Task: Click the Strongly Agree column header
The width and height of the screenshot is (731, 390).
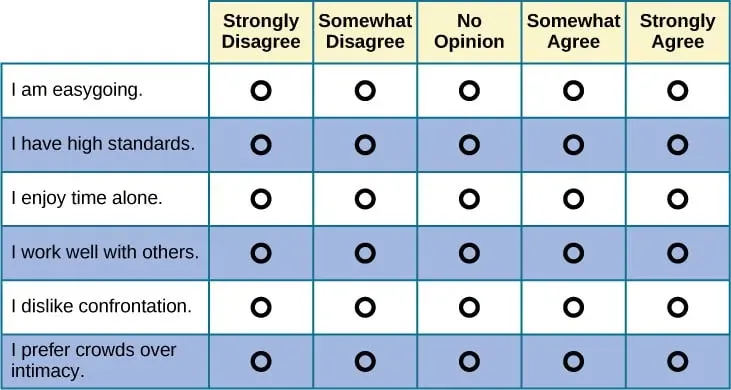Action: 677,32
